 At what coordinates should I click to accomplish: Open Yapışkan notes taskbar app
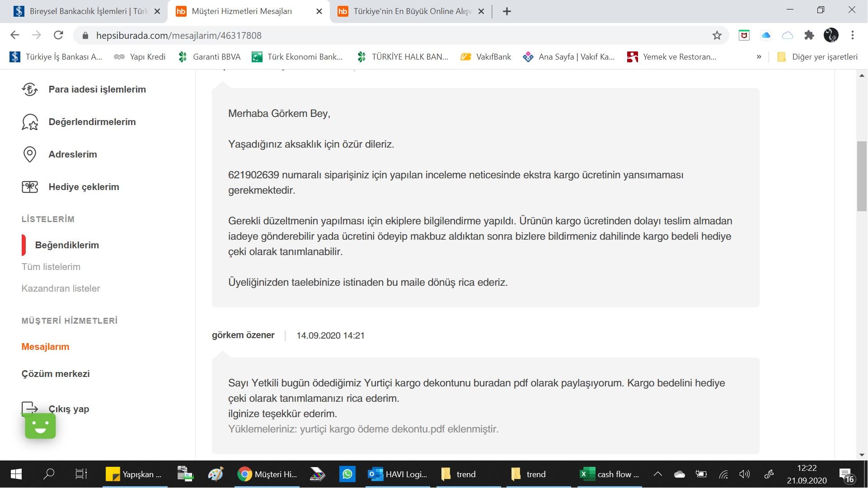pos(135,474)
